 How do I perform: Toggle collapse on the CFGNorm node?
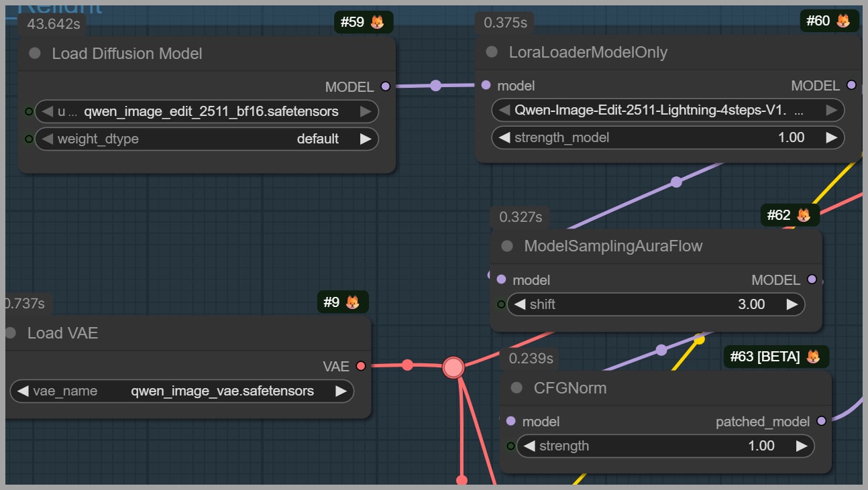tap(517, 388)
